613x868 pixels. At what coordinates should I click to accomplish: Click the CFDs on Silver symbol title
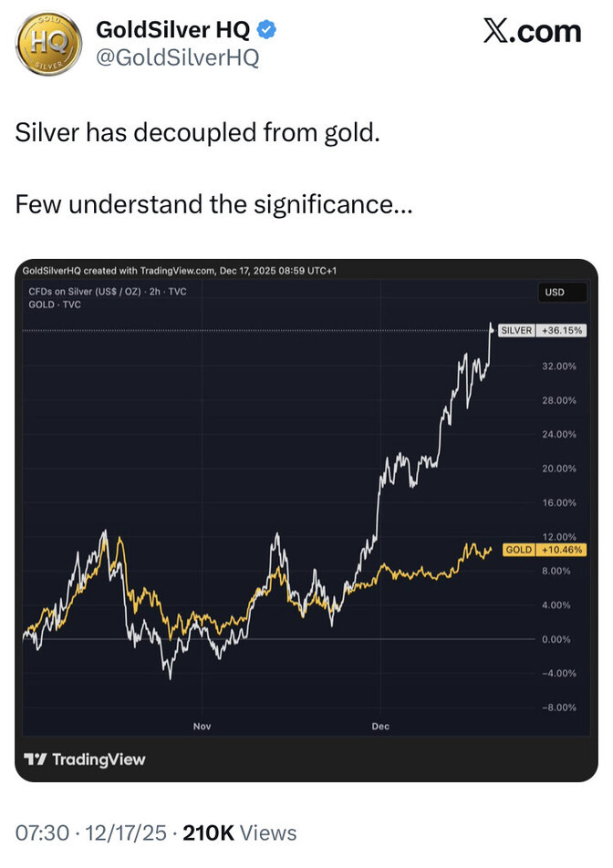pos(108,291)
